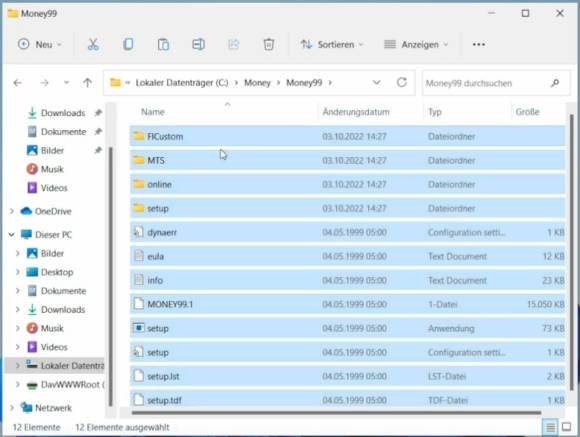This screenshot has width=580, height=437.
Task: Select the dynaerr configuration file icon
Action: 139,232
